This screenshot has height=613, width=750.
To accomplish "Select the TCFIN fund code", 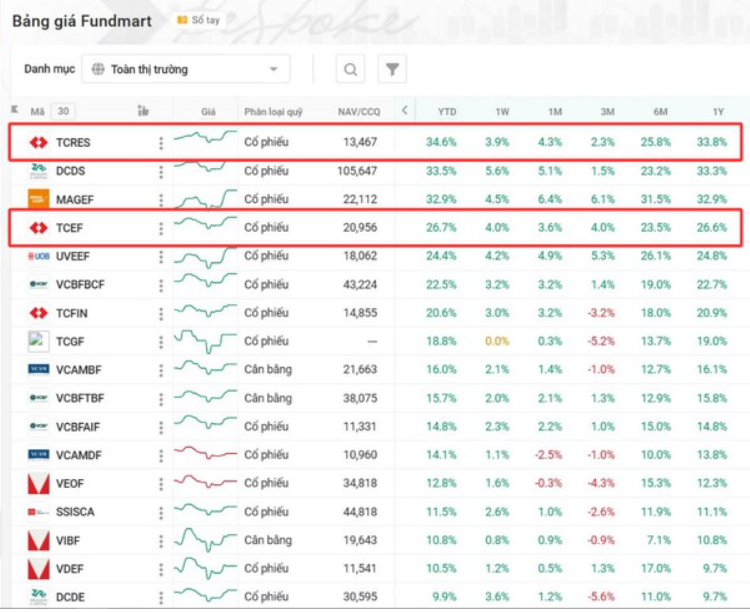I will click(72, 314).
